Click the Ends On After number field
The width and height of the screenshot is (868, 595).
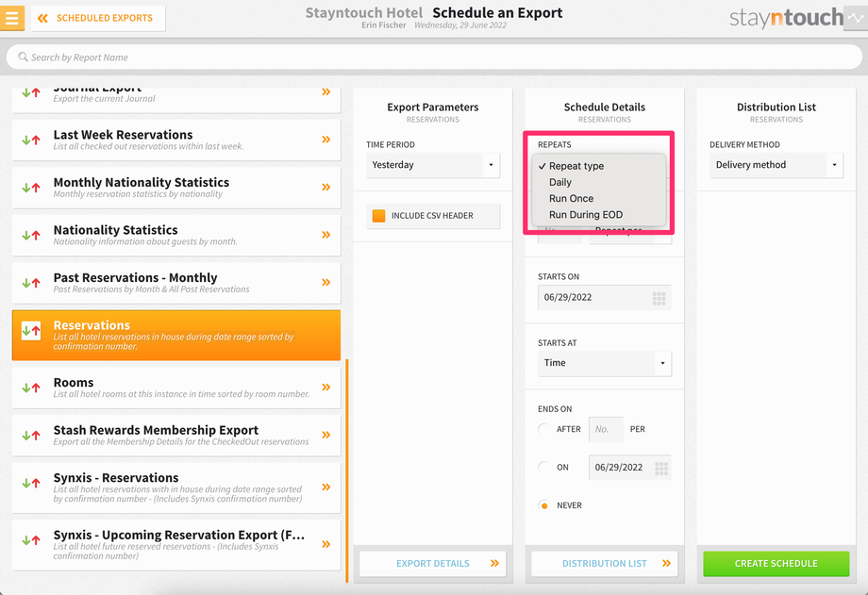(x=606, y=429)
